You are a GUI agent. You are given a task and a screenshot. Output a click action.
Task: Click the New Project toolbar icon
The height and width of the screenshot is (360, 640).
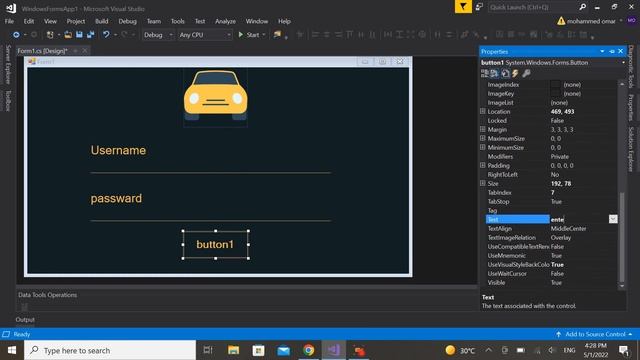point(50,35)
